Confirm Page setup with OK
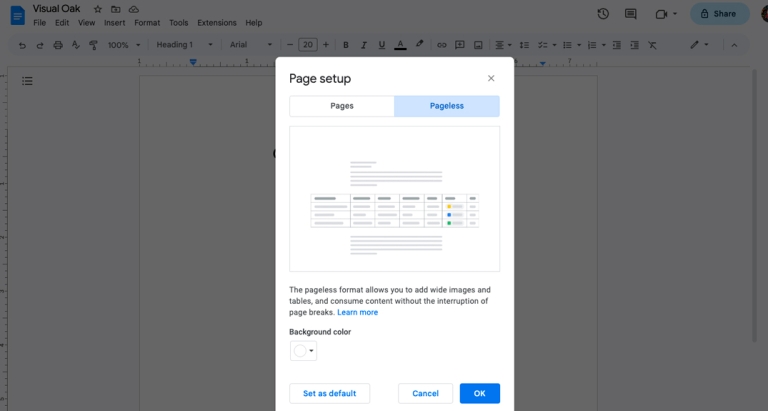The image size is (768, 411). coord(480,393)
